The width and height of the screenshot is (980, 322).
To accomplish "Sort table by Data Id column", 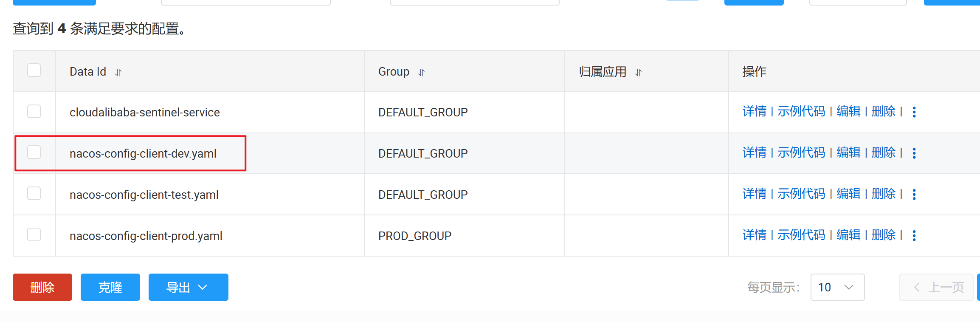I will 118,73.
